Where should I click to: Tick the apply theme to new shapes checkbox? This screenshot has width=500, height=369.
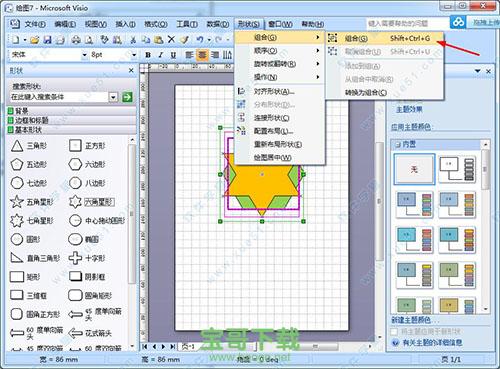[394, 332]
